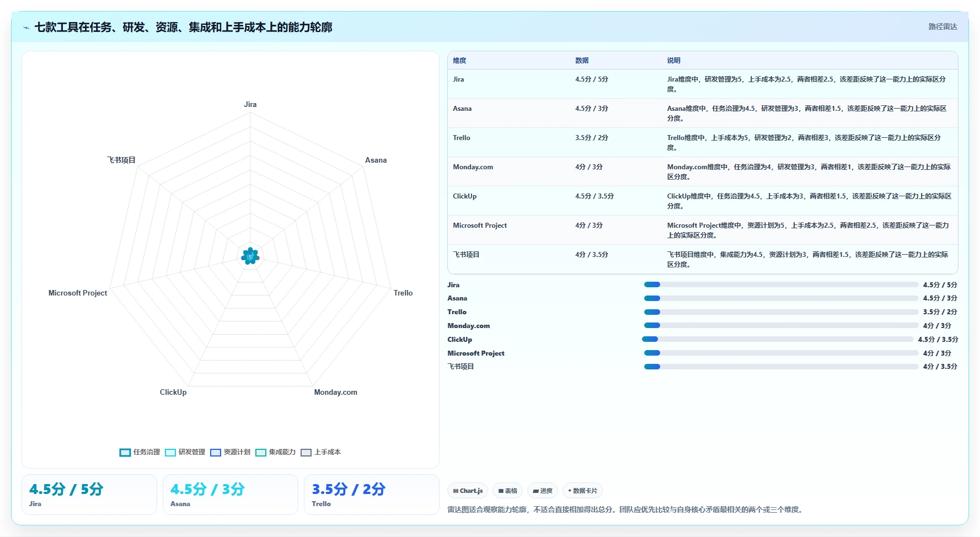This screenshot has width=980, height=537.
Task: Click the ClickUp axis label on radar chart
Action: (173, 392)
